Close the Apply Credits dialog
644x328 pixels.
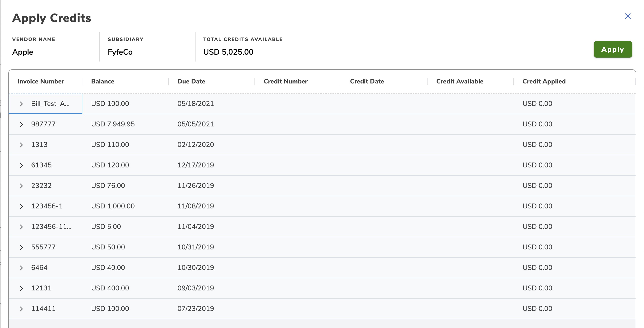tap(627, 16)
